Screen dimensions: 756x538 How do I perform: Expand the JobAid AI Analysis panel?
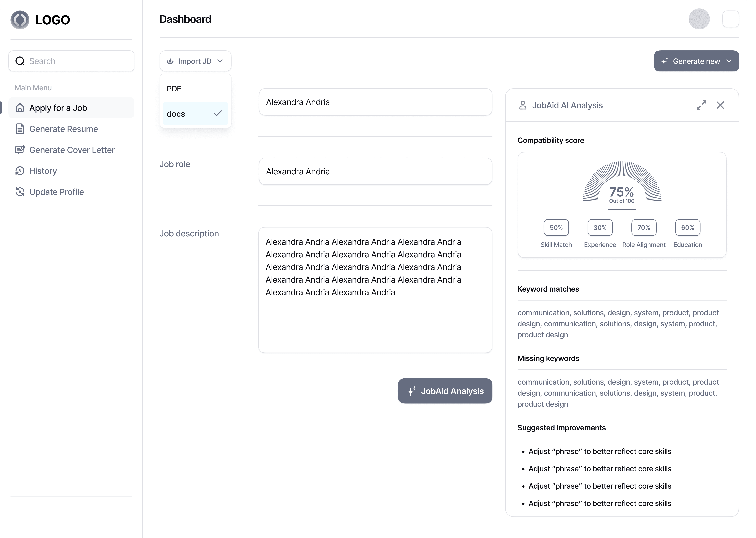pos(701,105)
